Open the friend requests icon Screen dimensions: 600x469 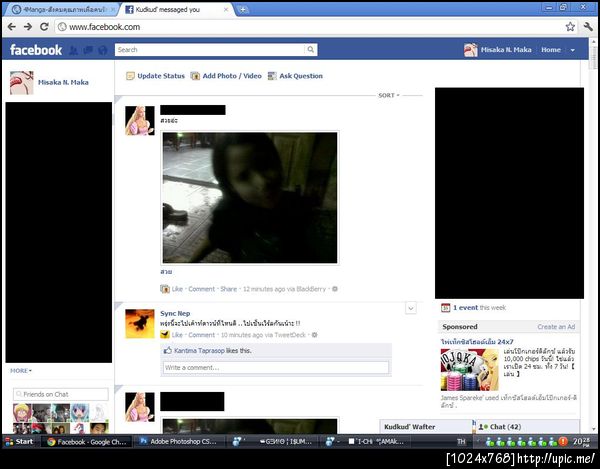click(73, 50)
